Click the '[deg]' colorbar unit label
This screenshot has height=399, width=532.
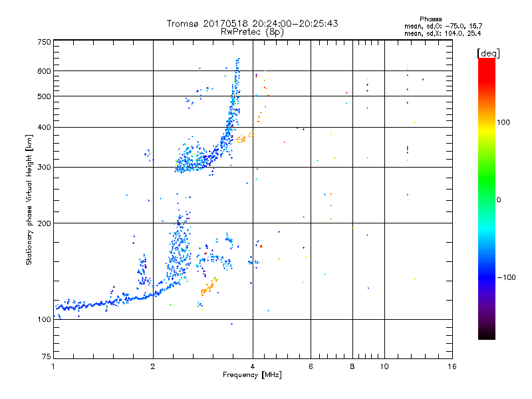pos(488,53)
